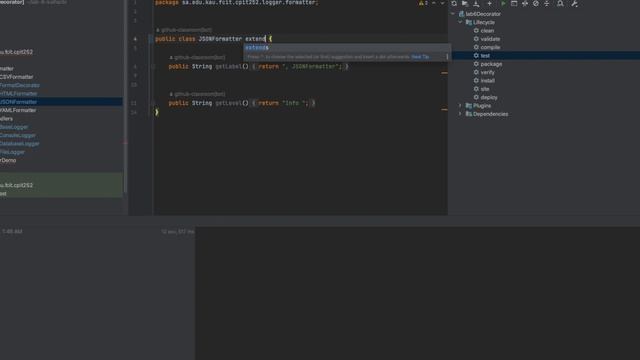This screenshot has width=640, height=360.
Task: Open completion popup more options icon
Action: coord(447,57)
